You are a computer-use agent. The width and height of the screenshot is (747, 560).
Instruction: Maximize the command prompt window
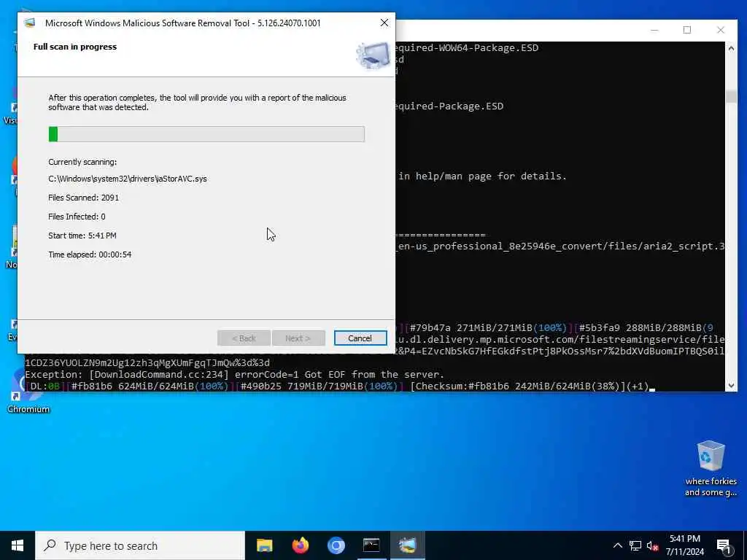[687, 30]
